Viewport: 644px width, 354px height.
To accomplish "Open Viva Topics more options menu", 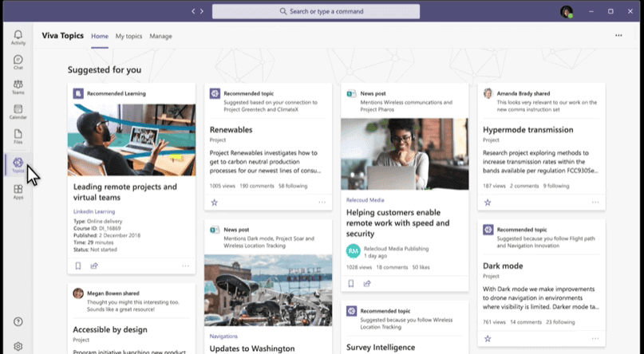I will click(618, 36).
